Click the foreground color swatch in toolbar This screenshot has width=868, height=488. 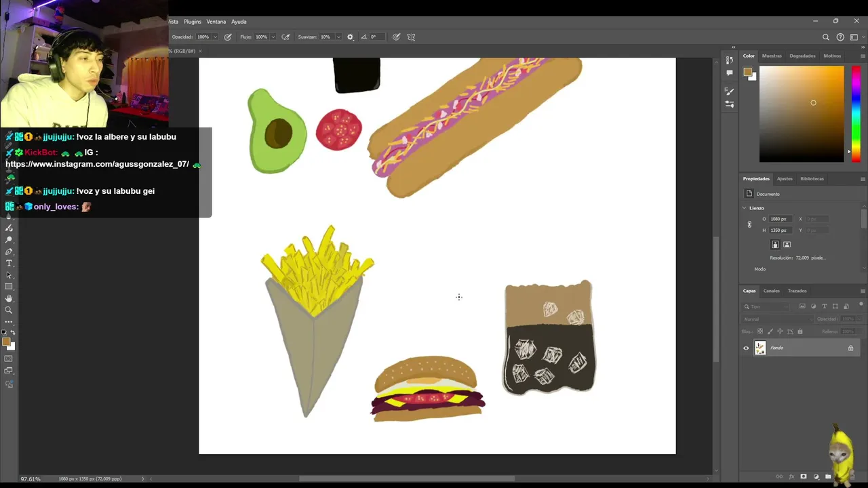tap(6, 341)
